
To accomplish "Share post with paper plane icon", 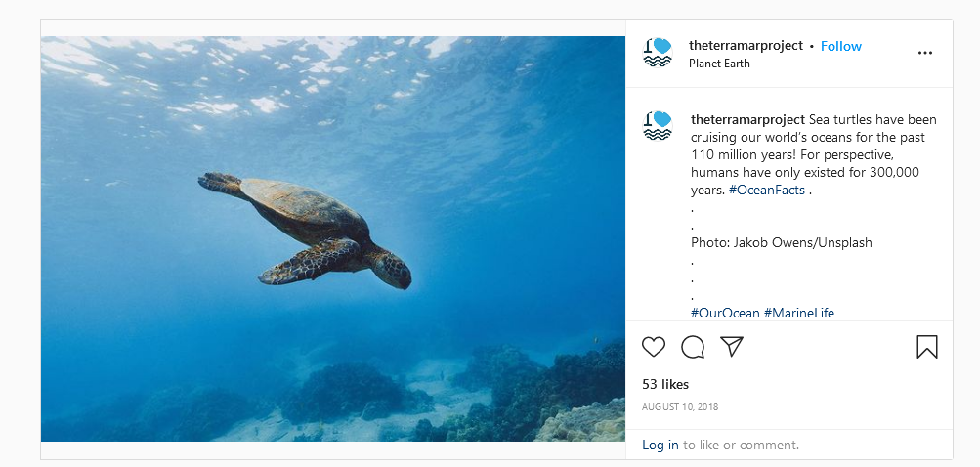I will coord(731,347).
